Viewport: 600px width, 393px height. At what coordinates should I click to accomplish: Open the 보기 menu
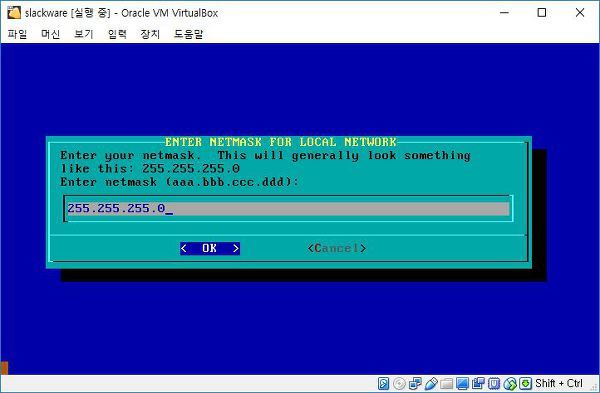(x=84, y=34)
